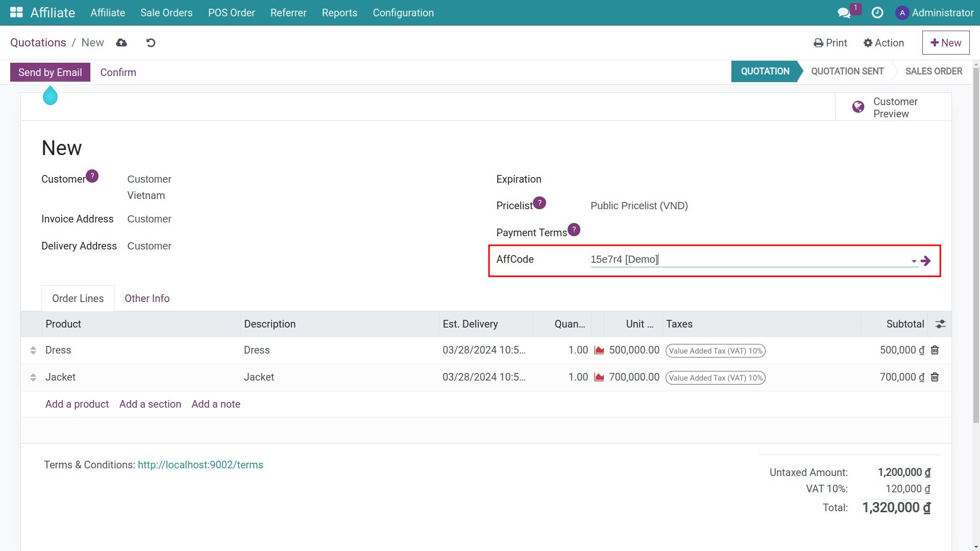Click the drag handle for the Dress row
The image size is (980, 551).
coord(33,350)
